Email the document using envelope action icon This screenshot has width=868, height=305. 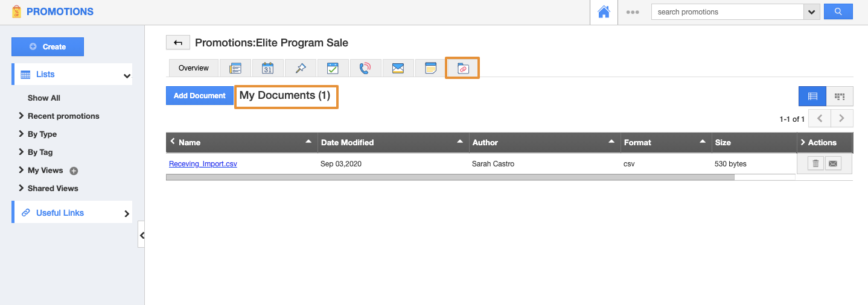(x=833, y=163)
